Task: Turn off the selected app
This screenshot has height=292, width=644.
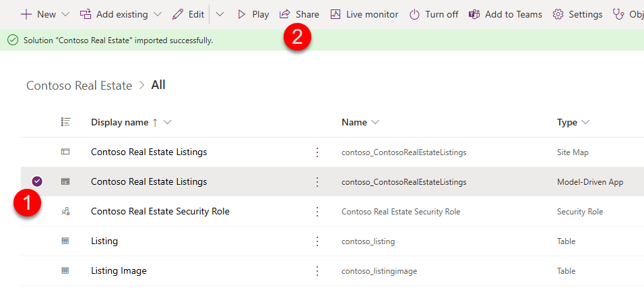Action: pyautogui.click(x=434, y=14)
